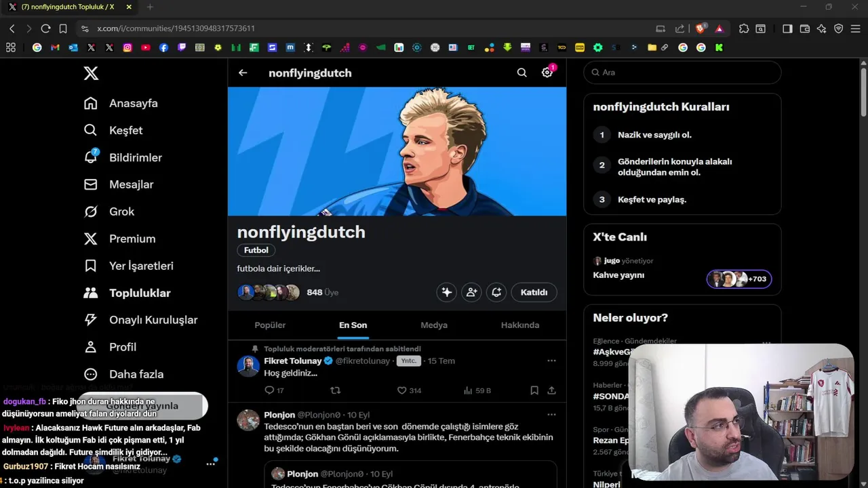The image size is (868, 488).
Task: Invite members with the add-person icon
Action: tap(471, 292)
